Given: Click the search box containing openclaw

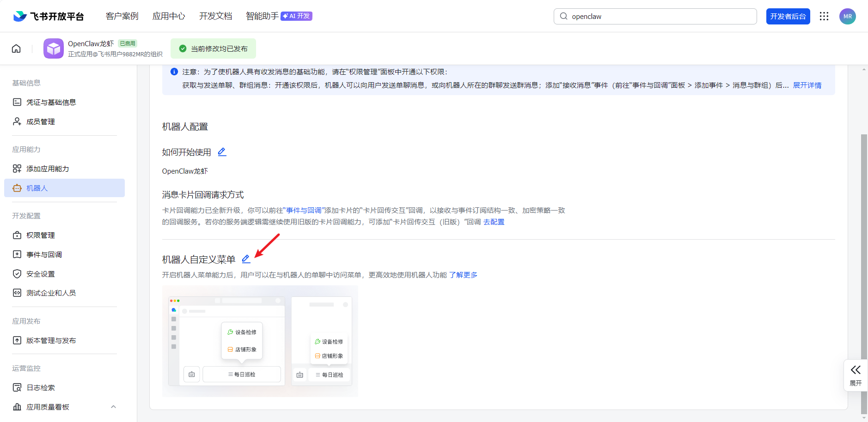Looking at the screenshot, I should (x=655, y=16).
